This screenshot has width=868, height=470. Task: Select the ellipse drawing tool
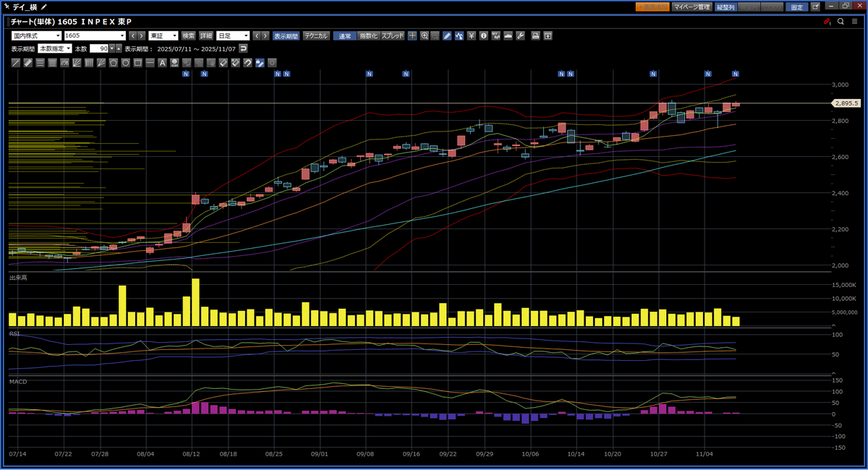click(125, 63)
